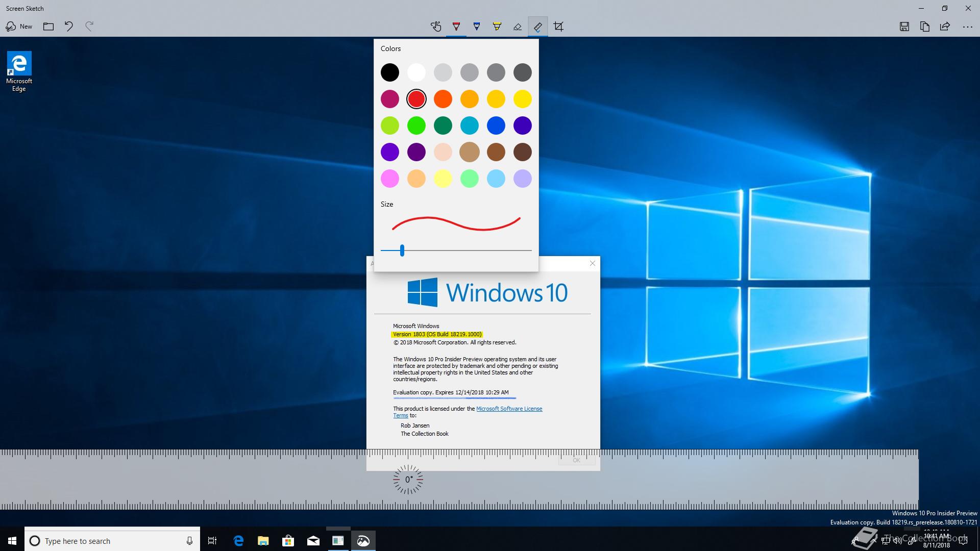Select the crop tool

point(558,27)
